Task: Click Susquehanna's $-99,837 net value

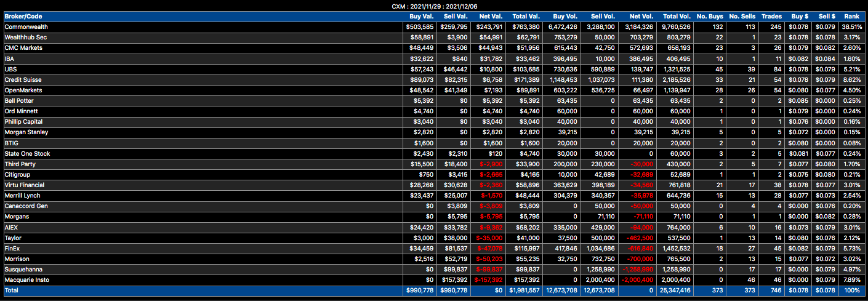Action: click(489, 269)
